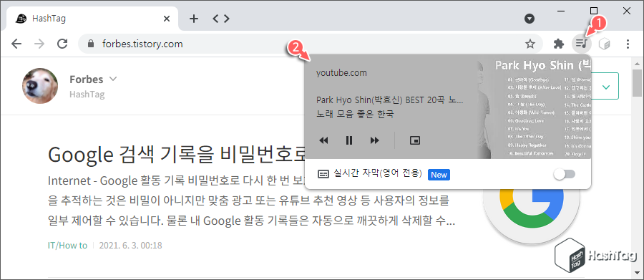Open the media control music icon
Image resolution: width=644 pixels, height=280 pixels.
point(581,44)
